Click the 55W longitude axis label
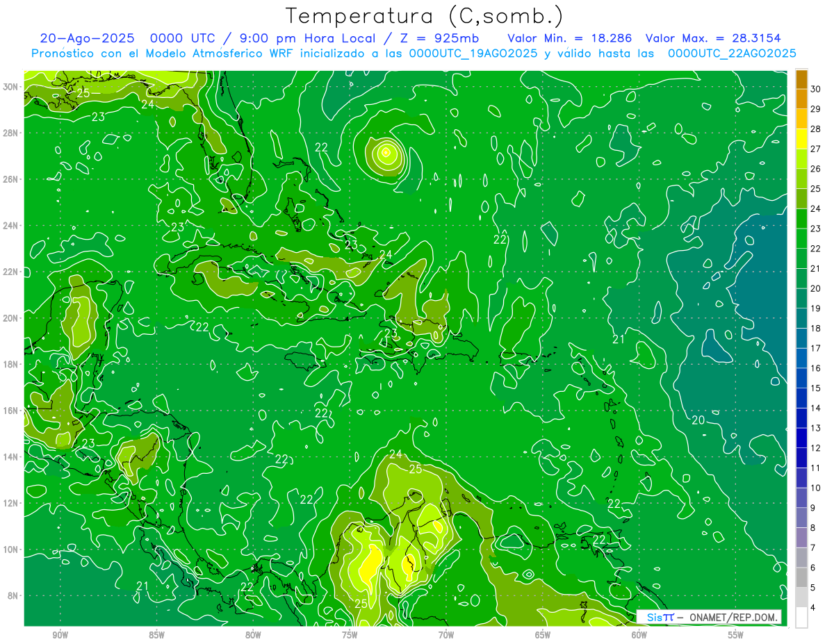Image resolution: width=834 pixels, height=644 pixels. coord(735,635)
